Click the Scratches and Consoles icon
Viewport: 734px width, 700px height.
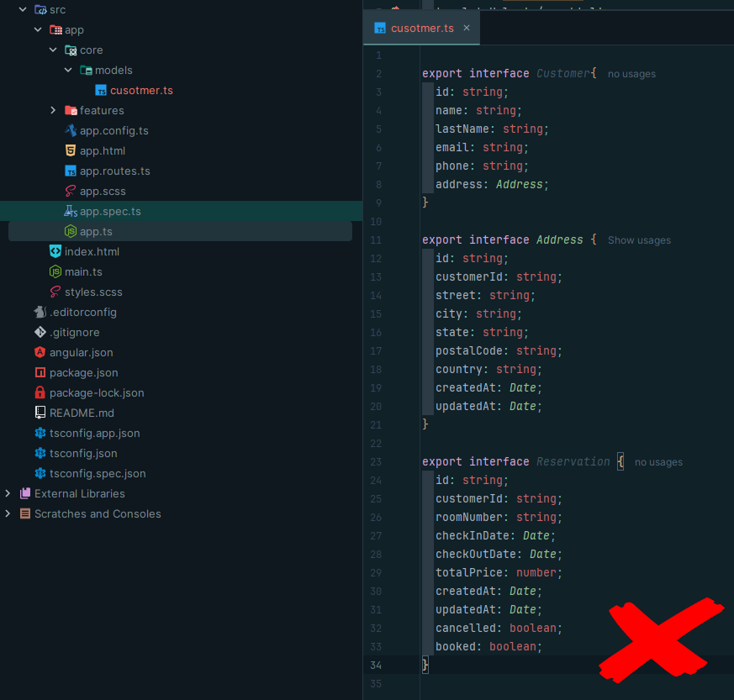point(25,513)
